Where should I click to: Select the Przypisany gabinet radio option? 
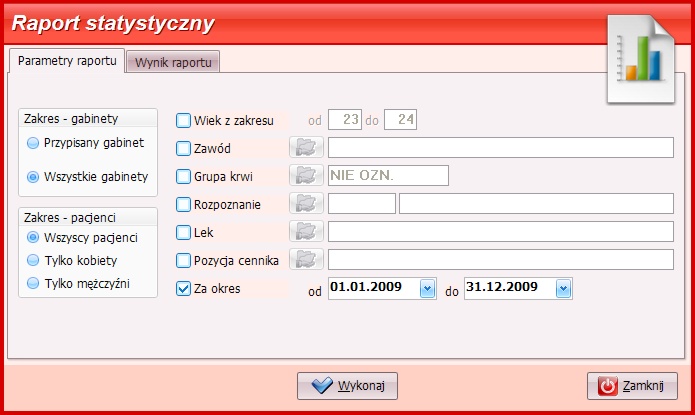click(34, 143)
